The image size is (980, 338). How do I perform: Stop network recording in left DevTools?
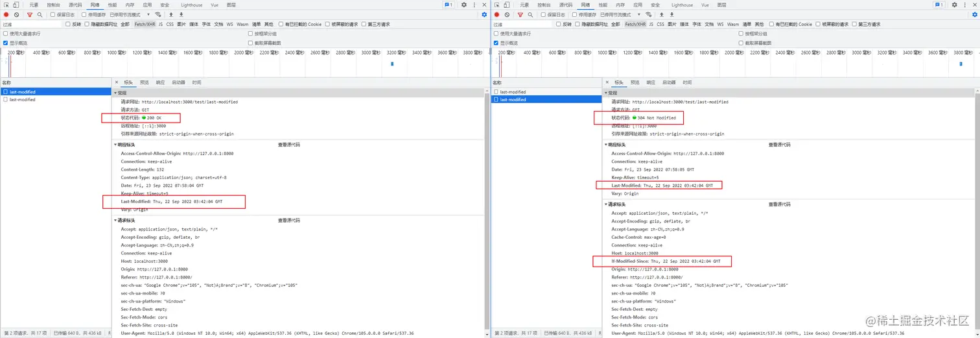pyautogui.click(x=6, y=14)
